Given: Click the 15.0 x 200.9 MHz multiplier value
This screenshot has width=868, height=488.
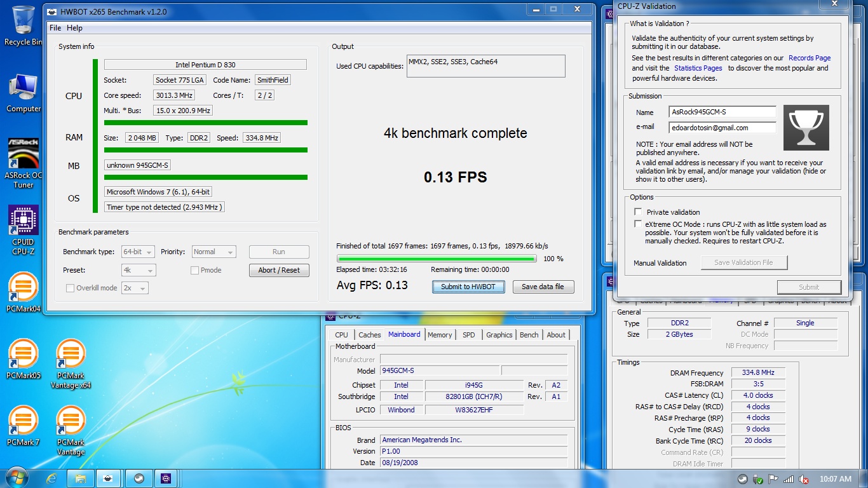Looking at the screenshot, I should [x=182, y=111].
